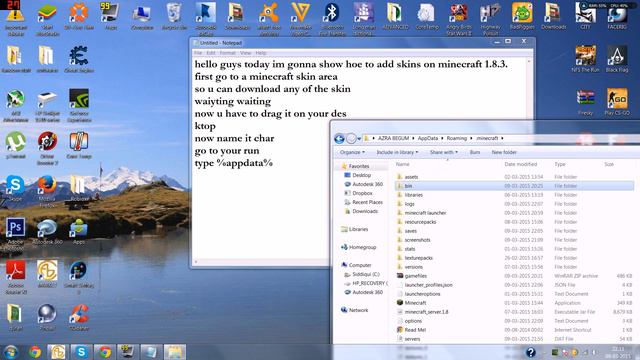Open the Notepad Help menu
The height and width of the screenshot is (360, 640).
coord(260,53)
